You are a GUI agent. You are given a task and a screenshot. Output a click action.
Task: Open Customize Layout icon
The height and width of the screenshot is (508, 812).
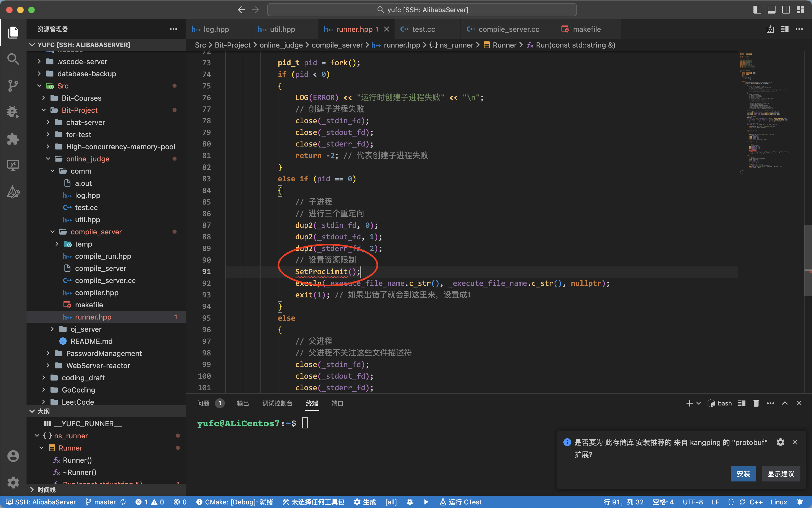click(800, 10)
